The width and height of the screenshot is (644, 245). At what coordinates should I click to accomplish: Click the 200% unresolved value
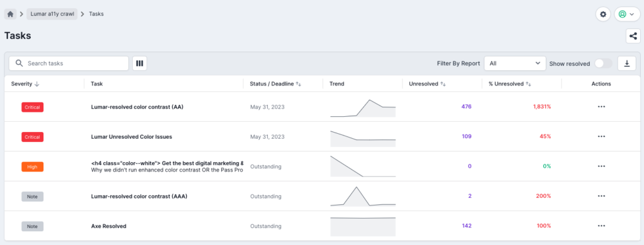pyautogui.click(x=544, y=196)
